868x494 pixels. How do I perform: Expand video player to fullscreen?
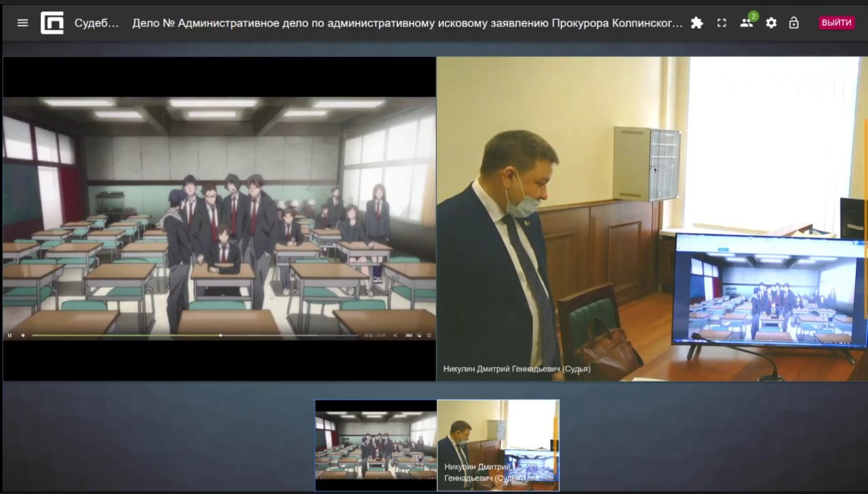(429, 335)
